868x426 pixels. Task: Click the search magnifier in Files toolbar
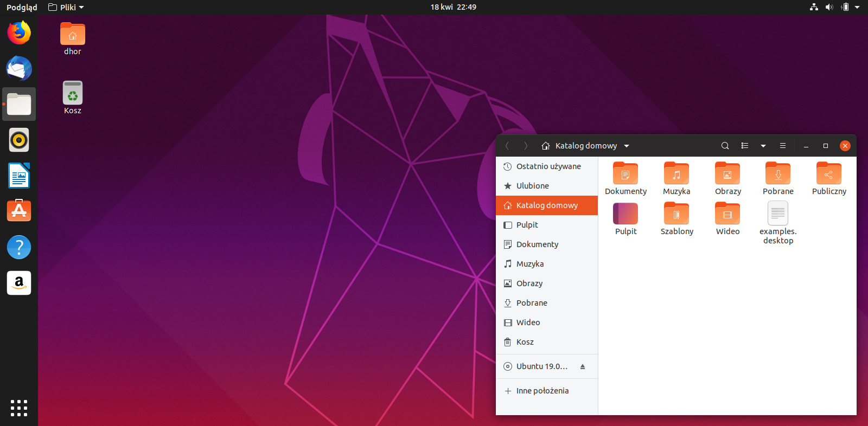tap(725, 146)
